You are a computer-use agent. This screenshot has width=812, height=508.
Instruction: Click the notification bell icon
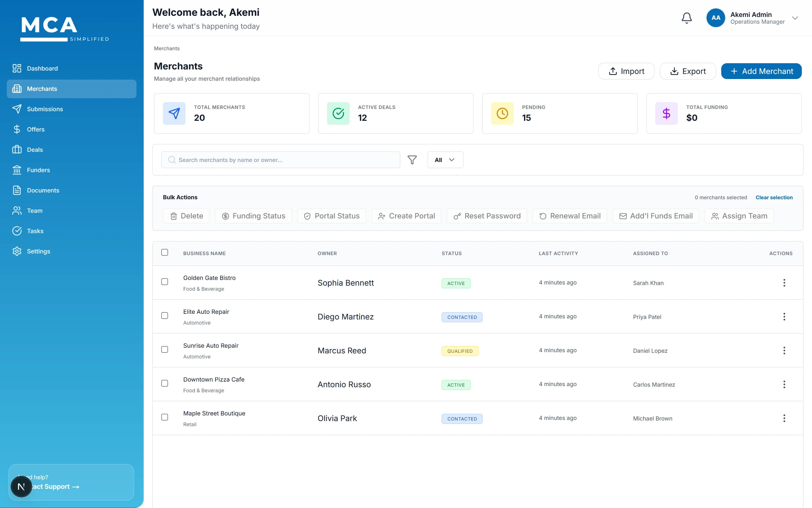pos(687,18)
